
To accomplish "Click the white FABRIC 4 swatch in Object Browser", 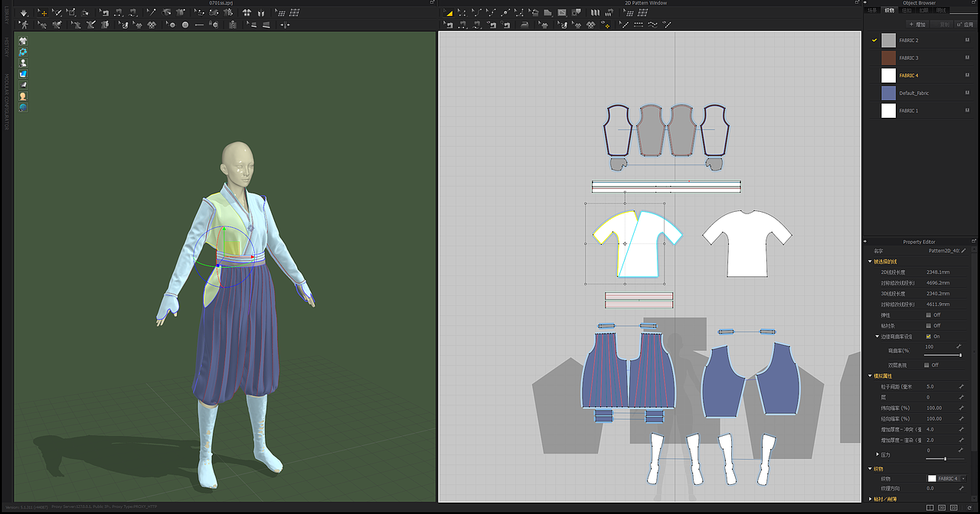I will tap(888, 75).
